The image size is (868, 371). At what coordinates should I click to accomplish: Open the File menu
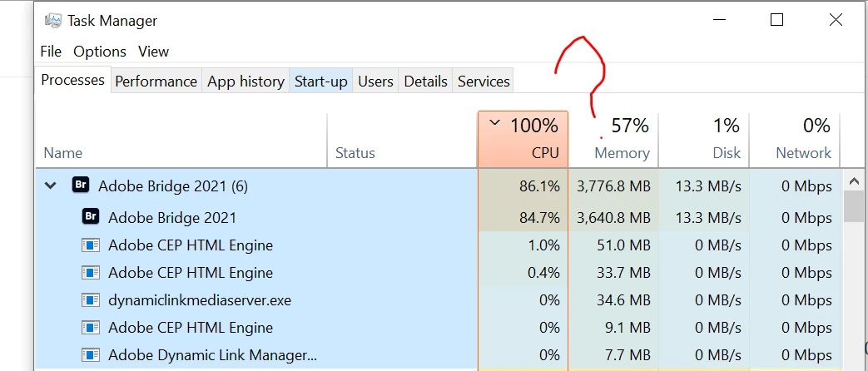tap(51, 52)
